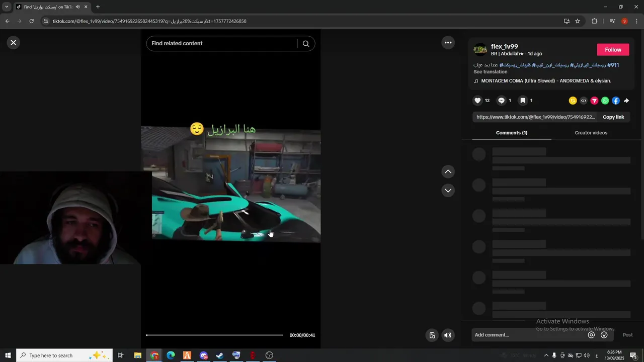Share the video to WhatsApp
Screen dimensions: 644x362
point(605,101)
